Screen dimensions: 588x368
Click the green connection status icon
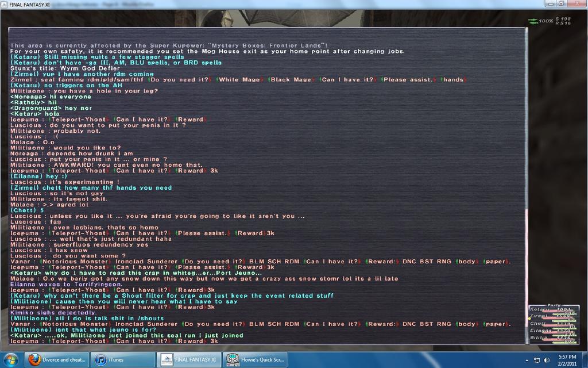coord(533,21)
